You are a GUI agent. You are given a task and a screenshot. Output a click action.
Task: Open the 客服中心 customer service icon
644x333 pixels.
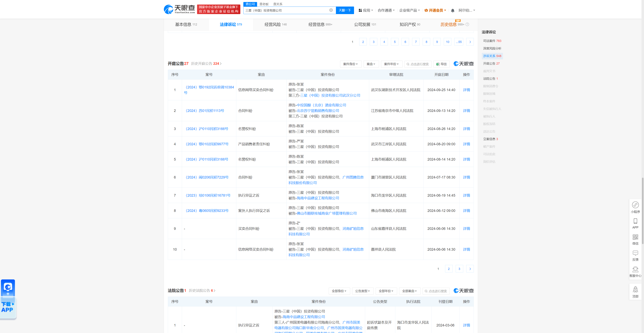pyautogui.click(x=635, y=272)
